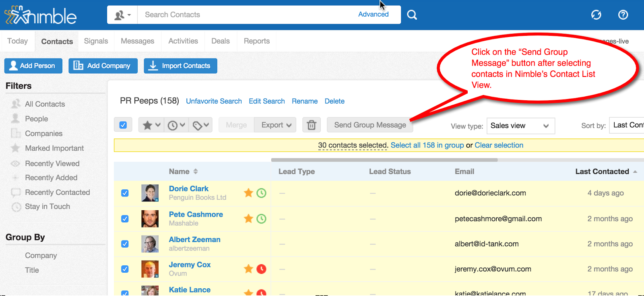Click the Recently Contacted icon
This screenshot has height=296, width=644.
pos(16,193)
